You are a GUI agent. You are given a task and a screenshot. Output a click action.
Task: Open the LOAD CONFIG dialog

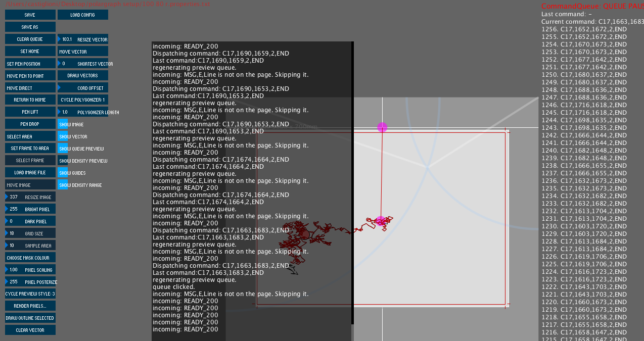pos(82,15)
